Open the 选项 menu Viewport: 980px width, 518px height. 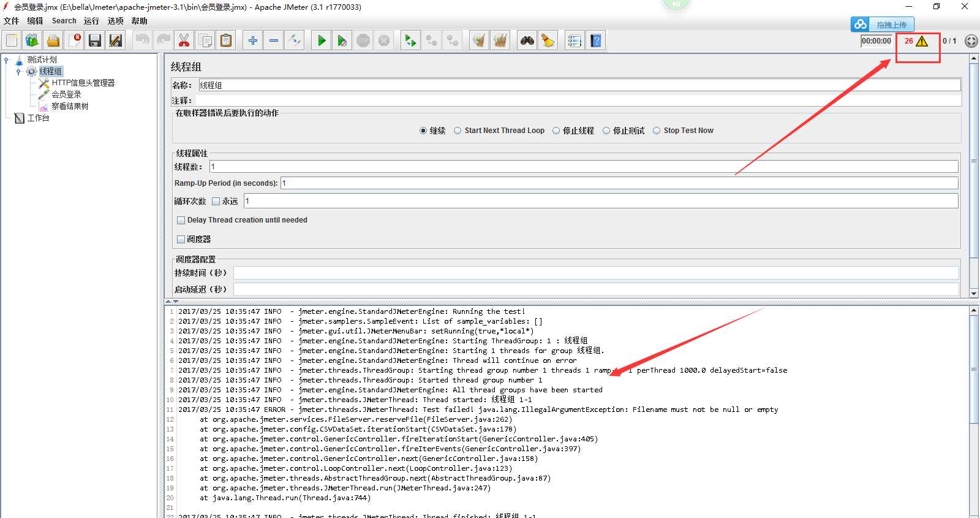116,21
